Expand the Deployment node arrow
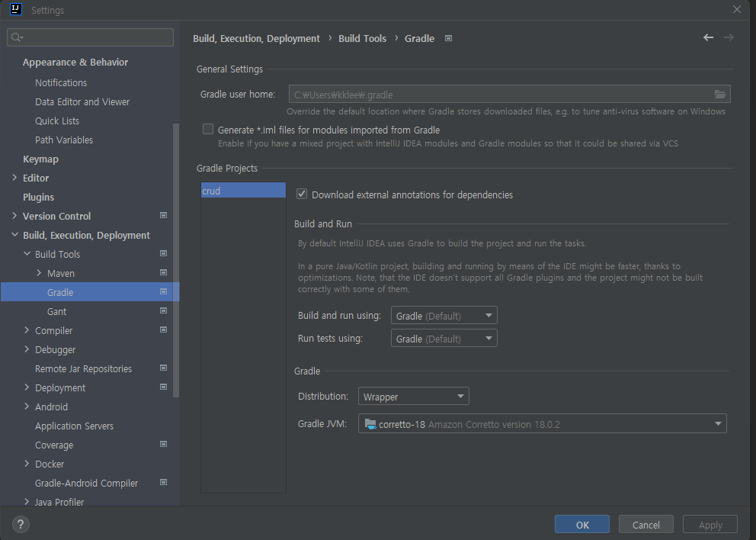This screenshot has width=756, height=540. (x=27, y=387)
